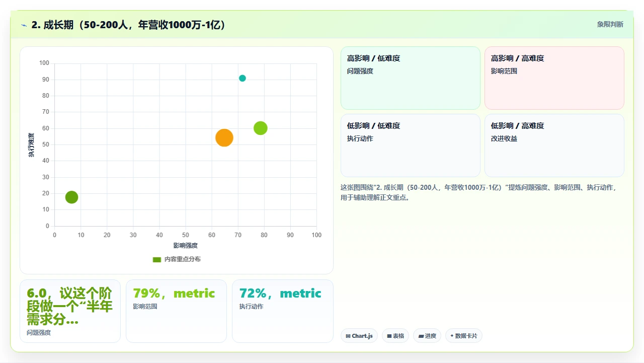Click the 问题强度 text in green quadrant
Viewport: 644px width, 363px height.
[360, 71]
